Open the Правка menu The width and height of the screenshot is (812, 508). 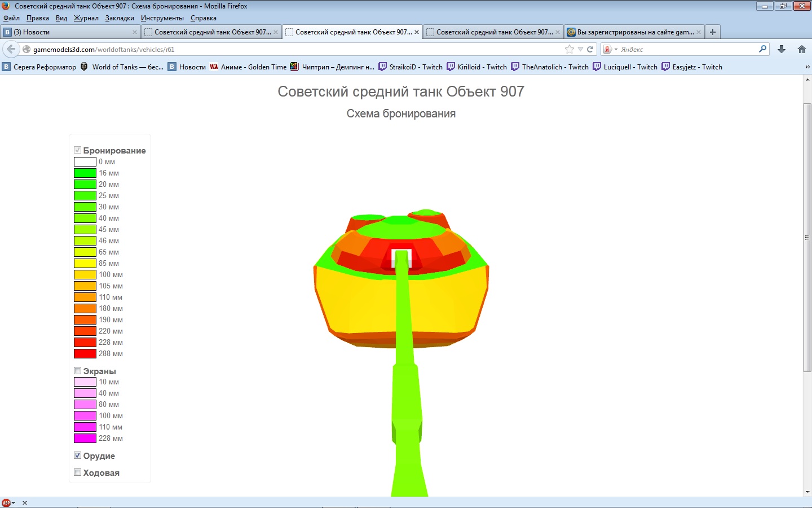[38, 18]
